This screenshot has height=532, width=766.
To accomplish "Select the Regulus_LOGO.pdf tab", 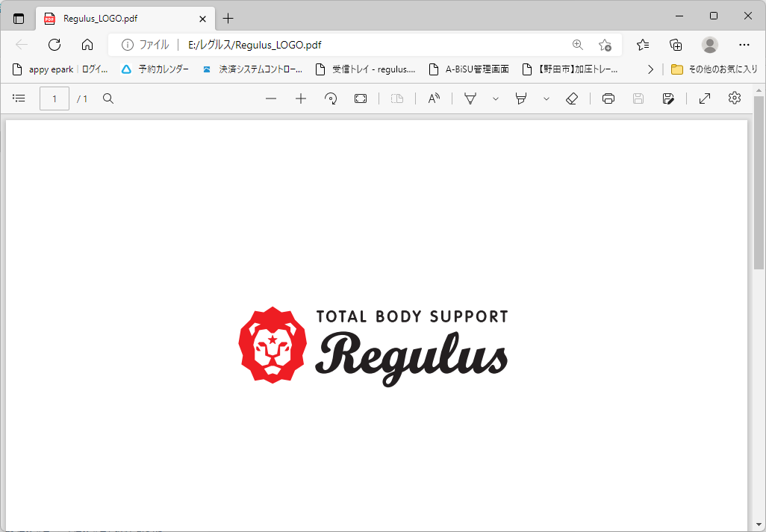I will click(112, 19).
